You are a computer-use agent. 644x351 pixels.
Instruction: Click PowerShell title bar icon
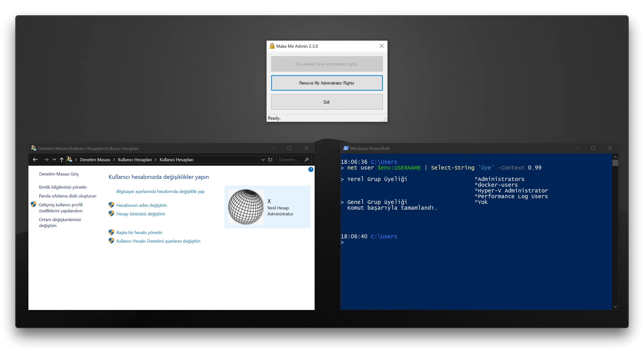tap(346, 148)
